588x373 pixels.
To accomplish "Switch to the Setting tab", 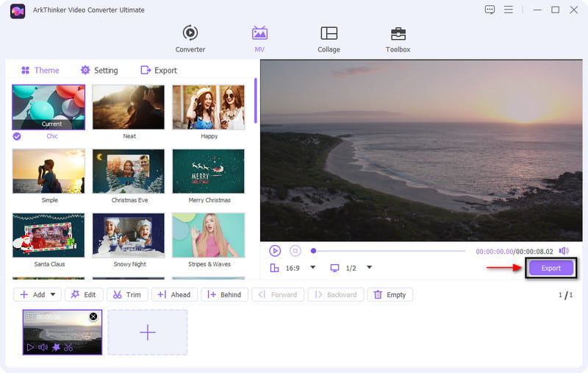I will [x=99, y=70].
